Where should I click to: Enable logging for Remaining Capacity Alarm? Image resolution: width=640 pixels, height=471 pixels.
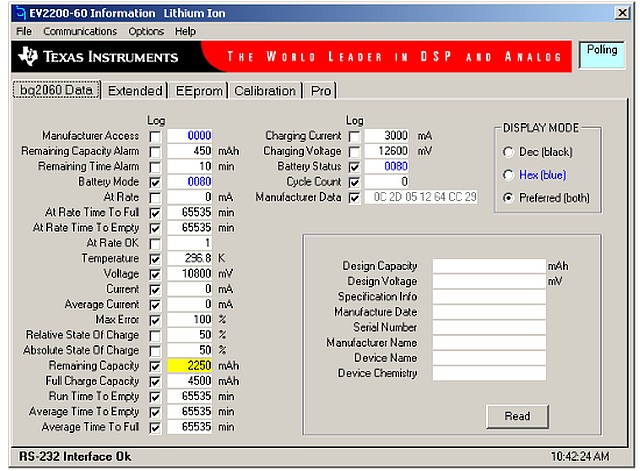pyautogui.click(x=155, y=152)
